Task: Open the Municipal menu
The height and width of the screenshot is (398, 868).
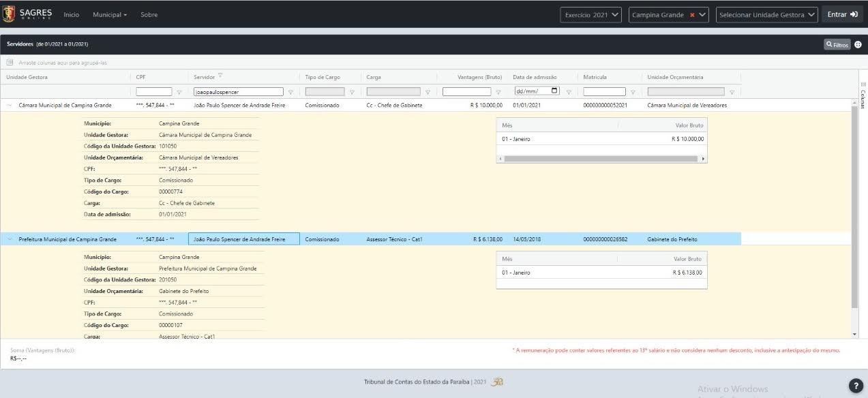Action: 109,15
